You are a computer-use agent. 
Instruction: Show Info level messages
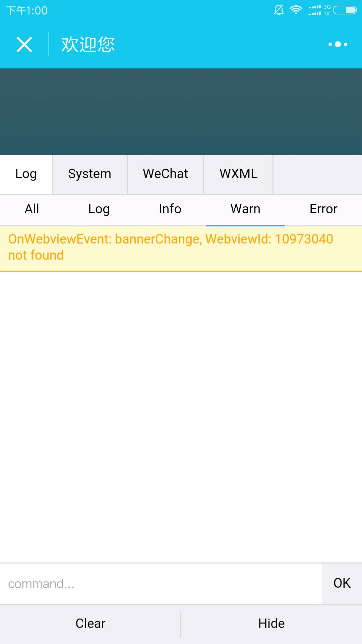pyautogui.click(x=170, y=209)
